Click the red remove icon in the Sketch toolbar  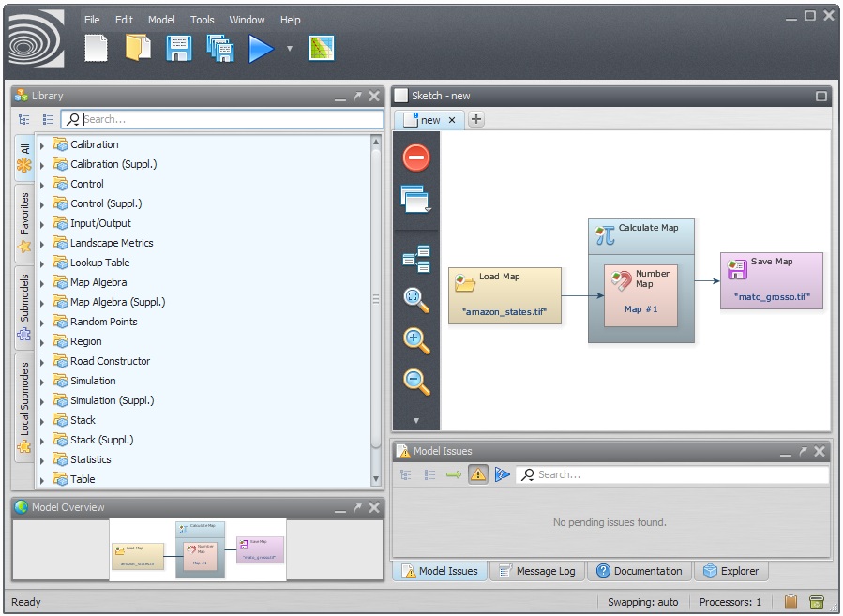click(416, 158)
